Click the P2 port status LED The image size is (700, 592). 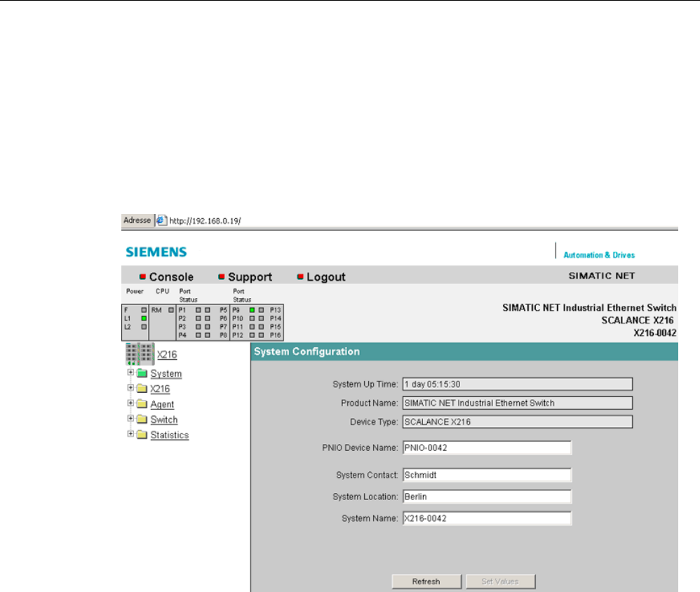pos(198,318)
